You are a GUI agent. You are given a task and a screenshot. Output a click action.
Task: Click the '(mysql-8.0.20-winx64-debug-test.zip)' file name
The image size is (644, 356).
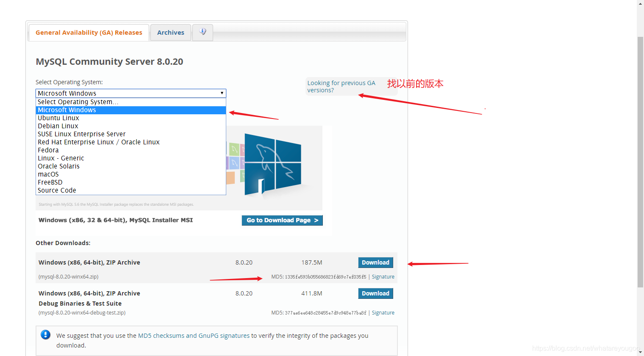tap(82, 313)
